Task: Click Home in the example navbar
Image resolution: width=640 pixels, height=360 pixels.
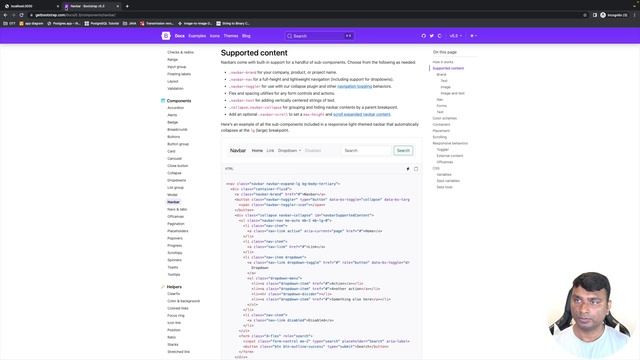Action: (x=257, y=151)
